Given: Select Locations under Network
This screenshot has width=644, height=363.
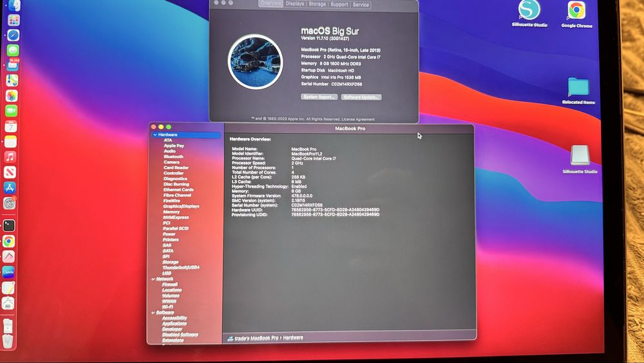Looking at the screenshot, I should [x=172, y=290].
